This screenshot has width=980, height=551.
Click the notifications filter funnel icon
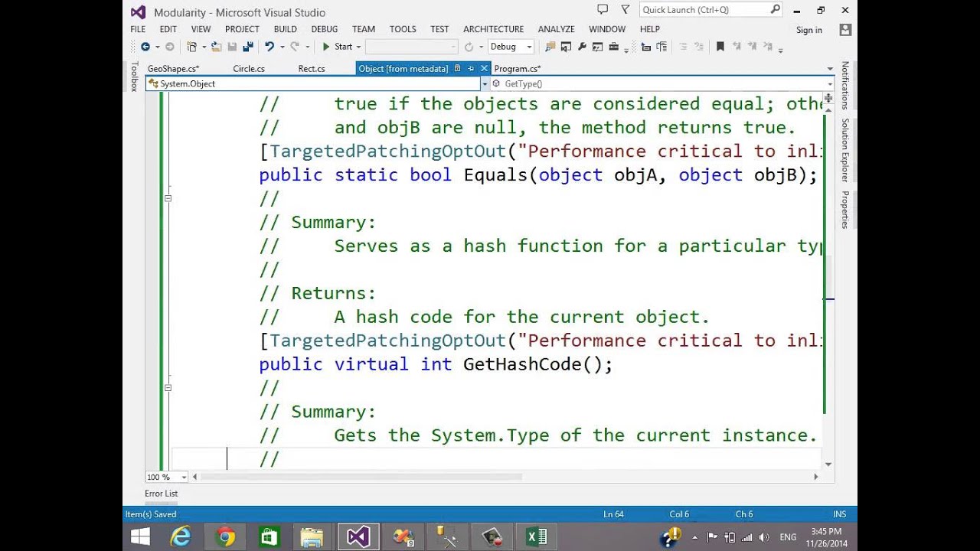click(625, 9)
